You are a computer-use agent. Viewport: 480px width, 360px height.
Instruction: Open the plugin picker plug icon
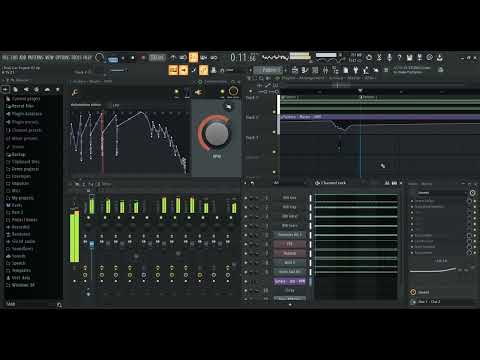pos(356,70)
